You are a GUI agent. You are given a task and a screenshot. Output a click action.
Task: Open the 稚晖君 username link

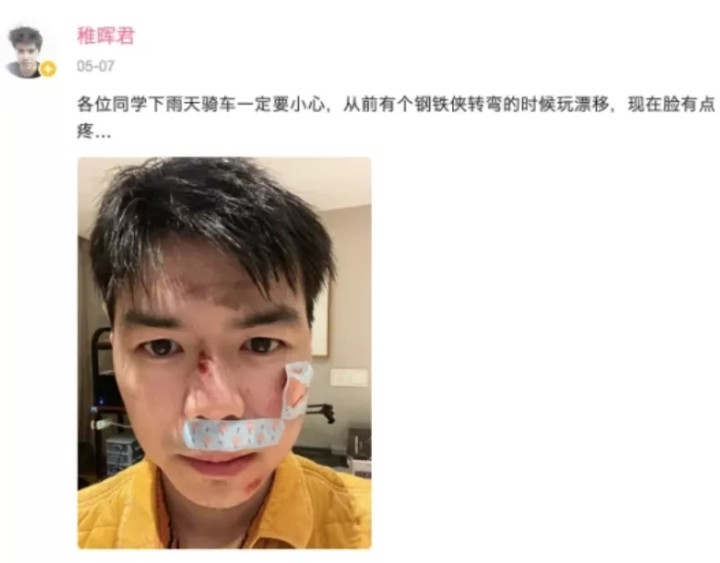coord(106,36)
